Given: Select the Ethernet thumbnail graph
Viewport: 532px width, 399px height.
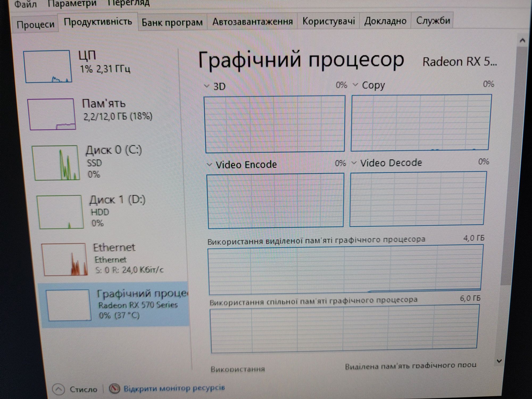Looking at the screenshot, I should (x=64, y=259).
